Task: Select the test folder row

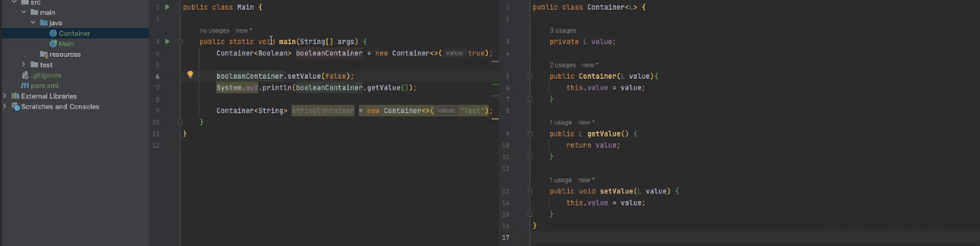Action: 46,65
